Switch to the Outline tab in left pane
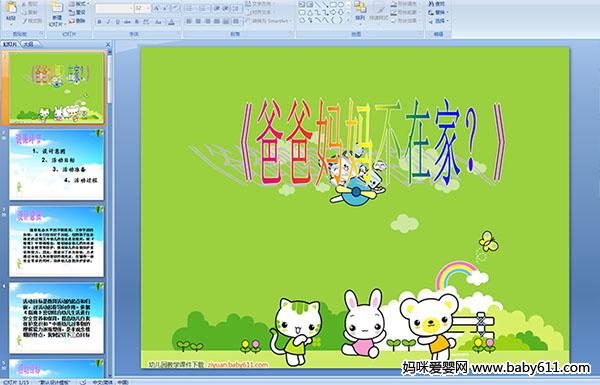This screenshot has height=385, width=600. (29, 44)
